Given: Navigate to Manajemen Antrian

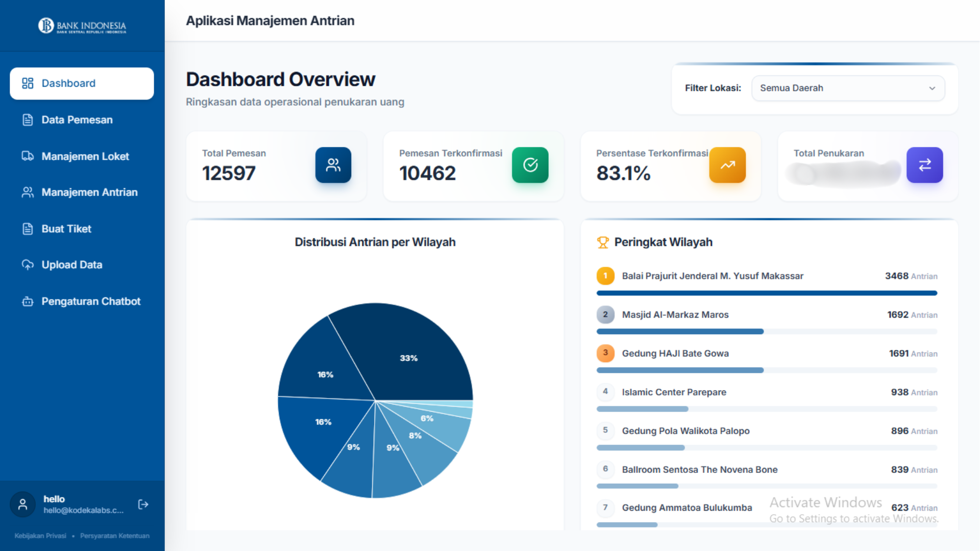Looking at the screenshot, I should pyautogui.click(x=82, y=192).
